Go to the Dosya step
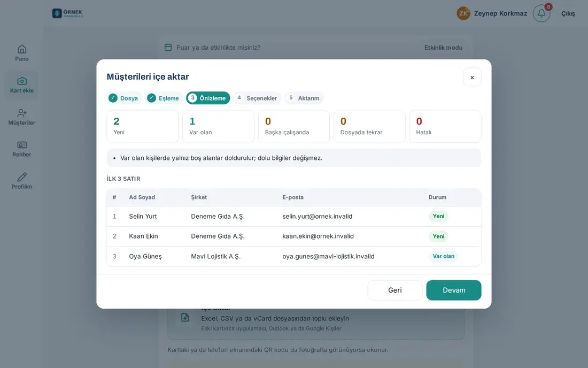588x368 pixels. point(125,98)
